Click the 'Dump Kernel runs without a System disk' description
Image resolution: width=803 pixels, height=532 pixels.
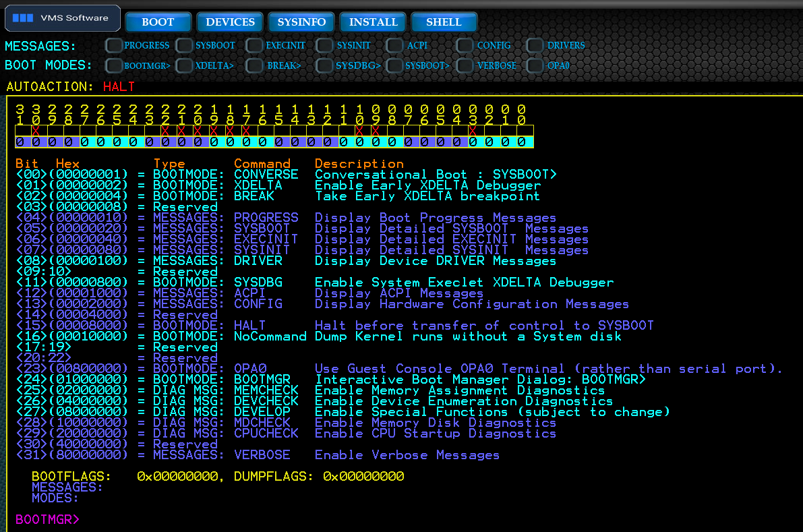pos(467,336)
